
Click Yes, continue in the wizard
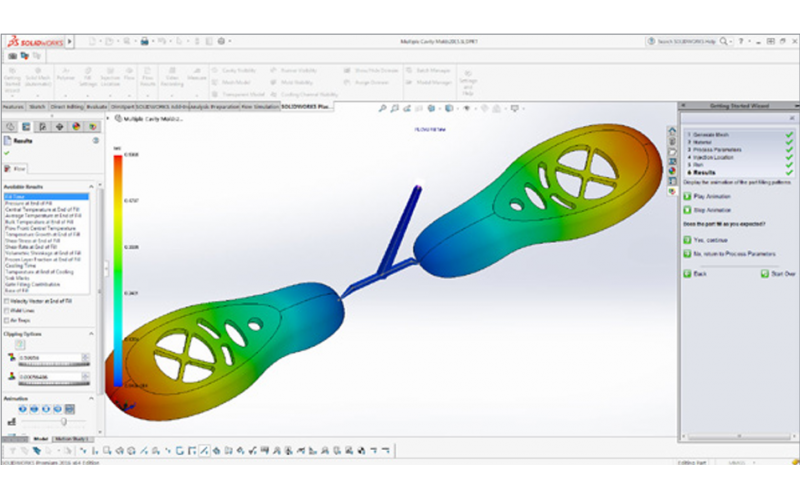(706, 240)
